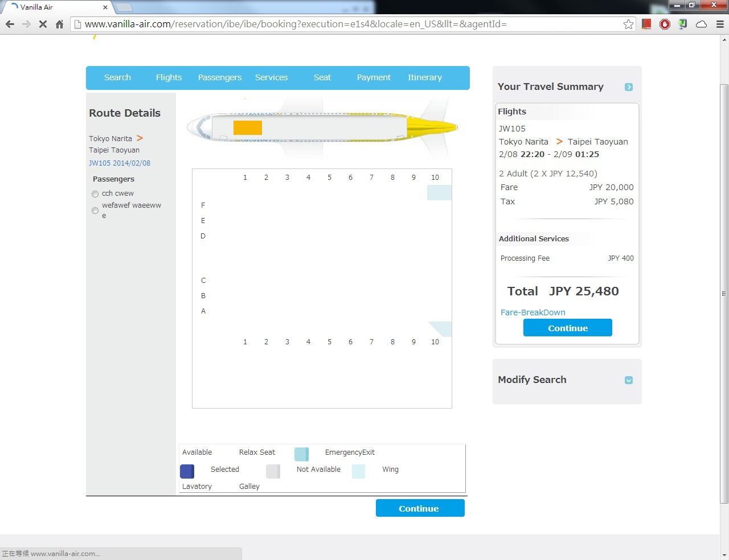Click Continue below the seat legend
The width and height of the screenshot is (729, 560).
coord(420,508)
